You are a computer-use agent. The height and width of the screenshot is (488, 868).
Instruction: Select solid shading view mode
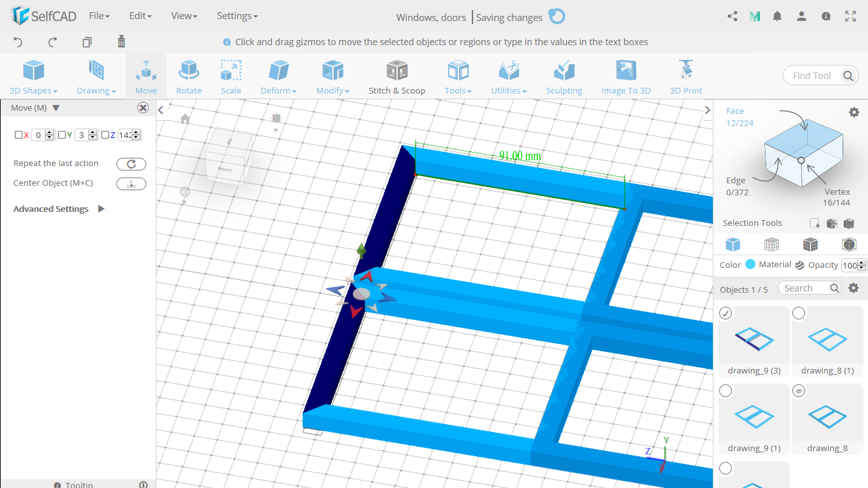733,244
